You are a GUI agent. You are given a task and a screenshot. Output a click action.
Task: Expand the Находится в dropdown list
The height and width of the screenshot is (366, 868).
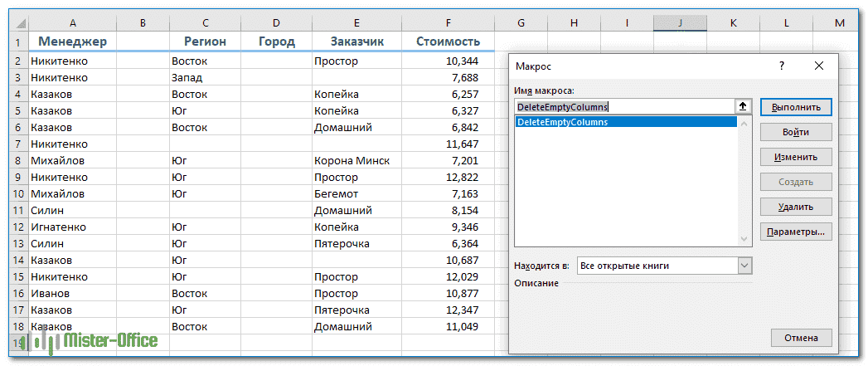pos(744,266)
